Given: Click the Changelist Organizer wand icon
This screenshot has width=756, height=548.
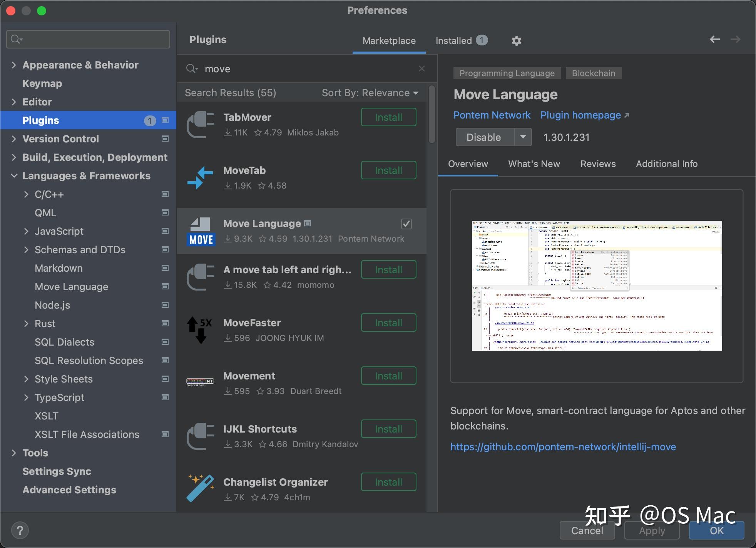Looking at the screenshot, I should tap(200, 488).
